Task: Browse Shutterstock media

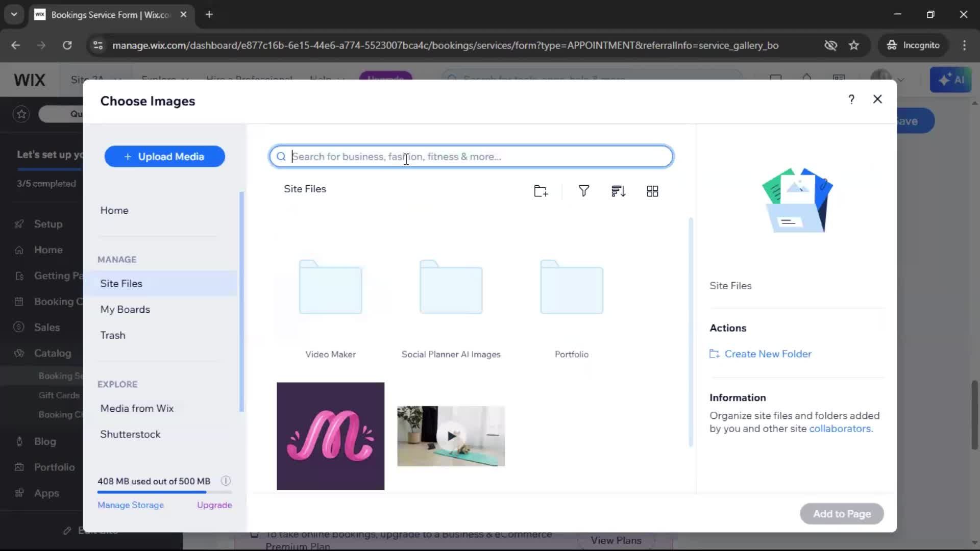Action: pos(130,434)
